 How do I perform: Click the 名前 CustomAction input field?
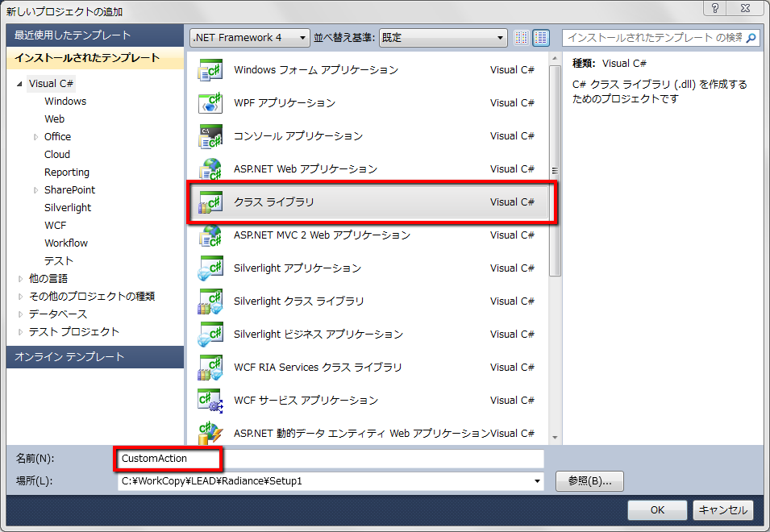pyautogui.click(x=331, y=459)
